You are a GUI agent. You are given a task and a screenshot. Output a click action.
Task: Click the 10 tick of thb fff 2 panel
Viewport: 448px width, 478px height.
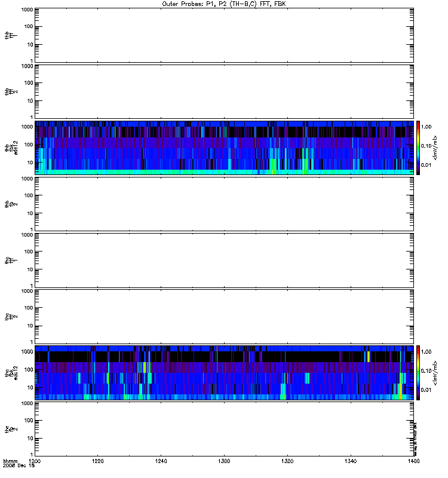30,101
